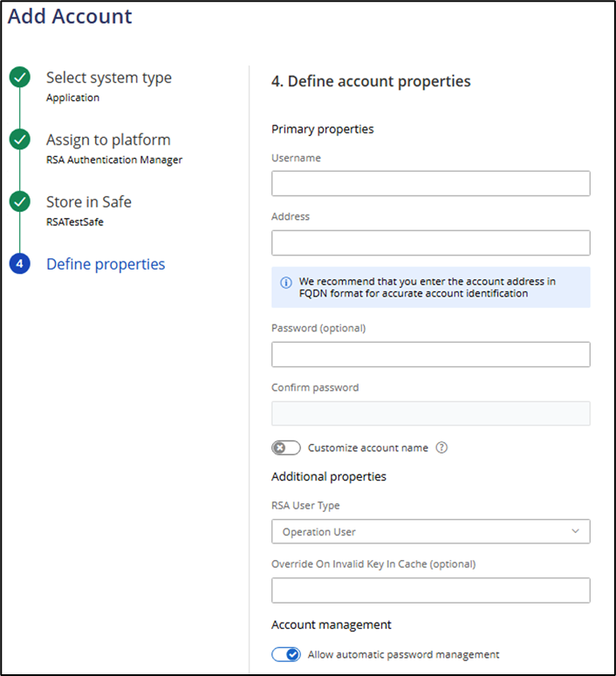The height and width of the screenshot is (676, 616).
Task: Click the green checkmark beside Store in Safe
Action: (20, 201)
